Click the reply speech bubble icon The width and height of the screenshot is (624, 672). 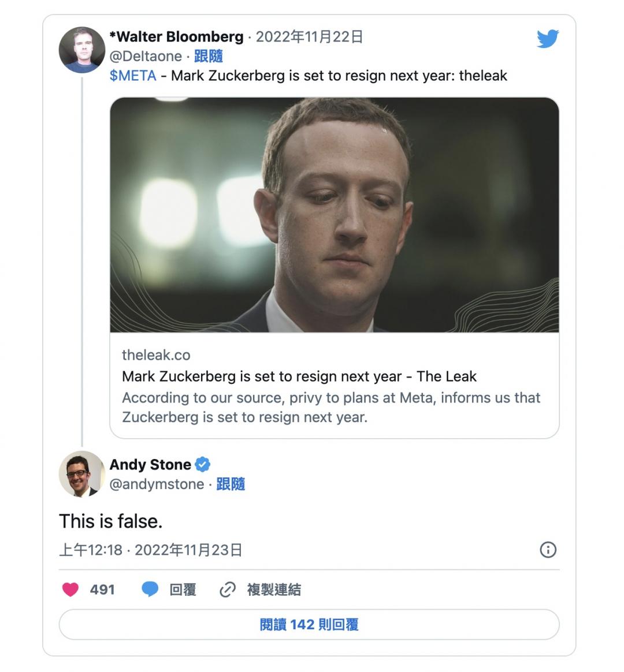[x=150, y=589]
